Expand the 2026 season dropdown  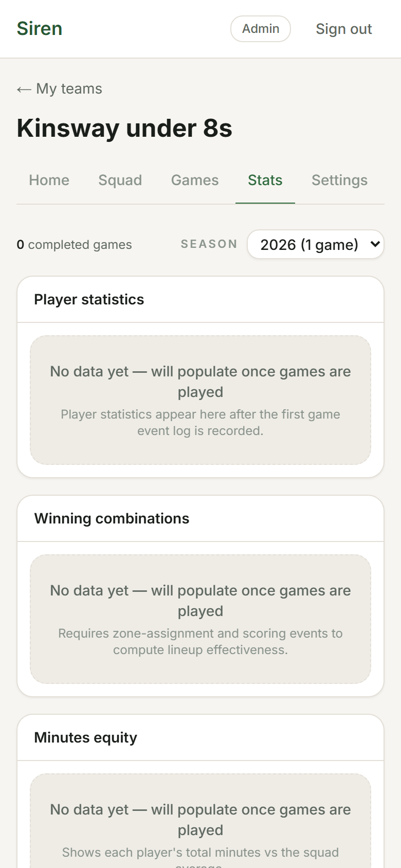(315, 244)
